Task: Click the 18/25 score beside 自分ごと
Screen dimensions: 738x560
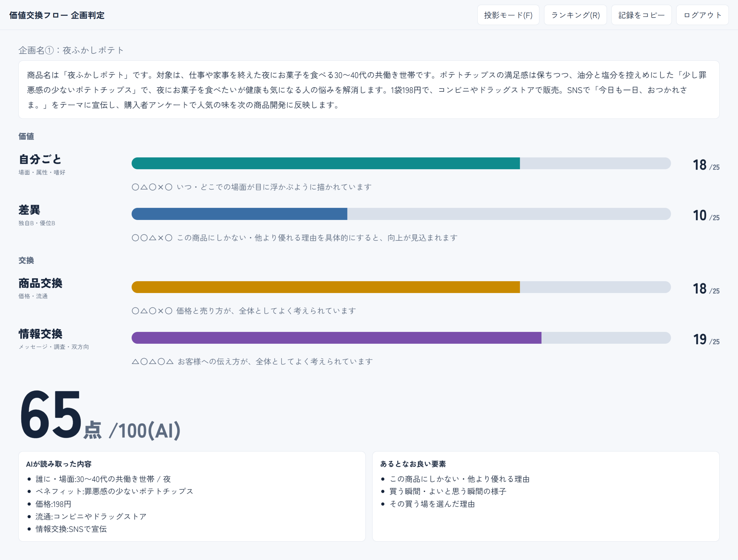Action: [x=706, y=165]
